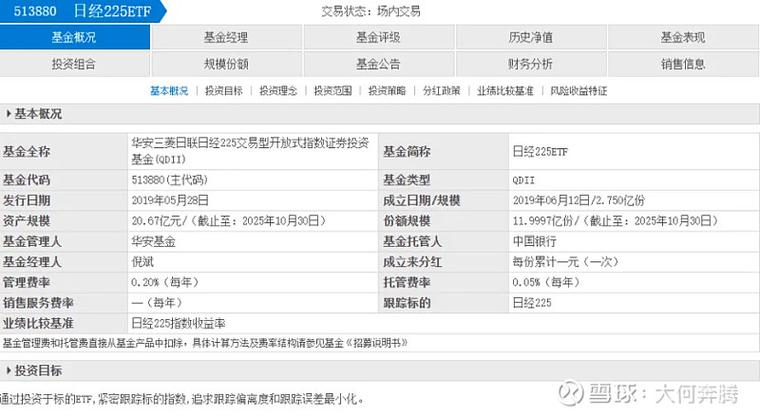Viewport: 760px width, 417px height.
Task: Open dividend detail 每份累计一元（一次）
Action: pyautogui.click(x=566, y=262)
